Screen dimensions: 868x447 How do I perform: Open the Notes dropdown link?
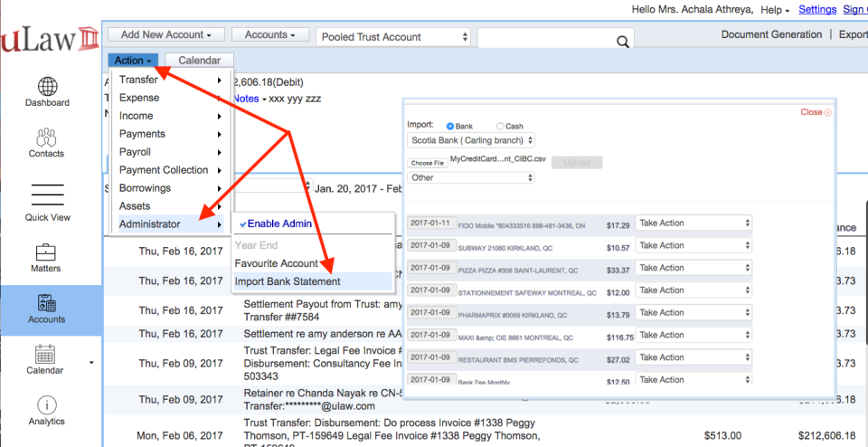point(250,99)
